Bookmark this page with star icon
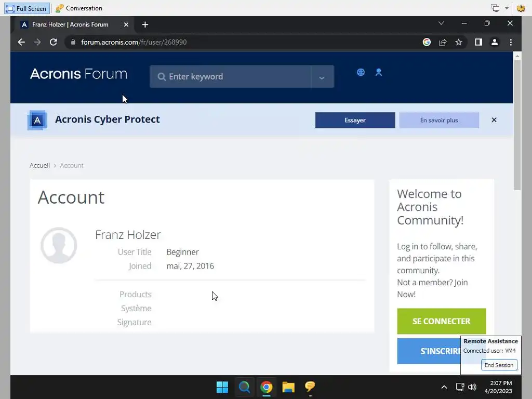532x399 pixels. coord(459,42)
